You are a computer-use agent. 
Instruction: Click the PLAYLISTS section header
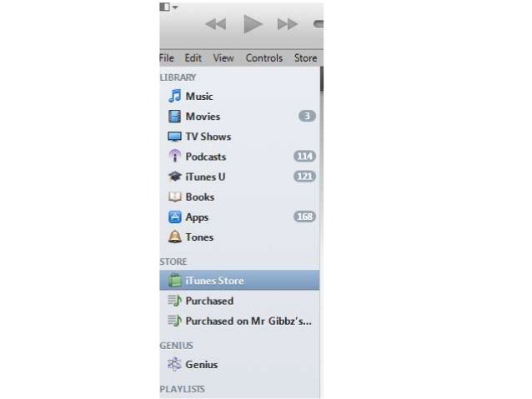[182, 389]
